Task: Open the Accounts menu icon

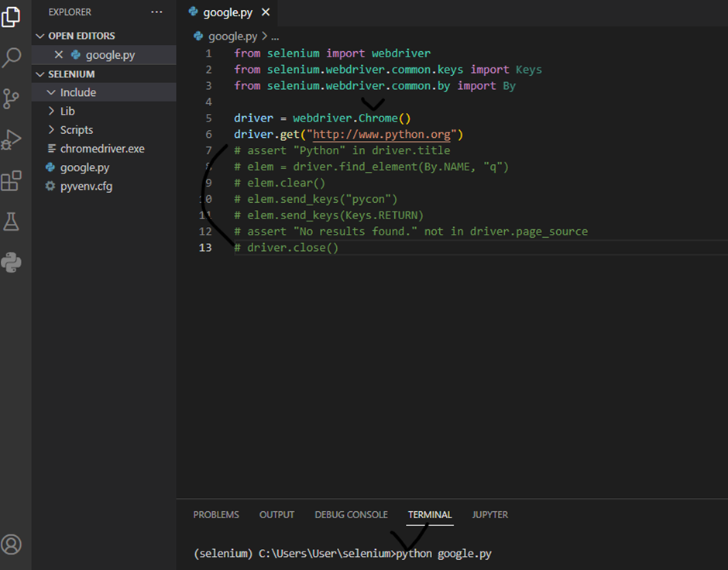Action: pos(11,544)
